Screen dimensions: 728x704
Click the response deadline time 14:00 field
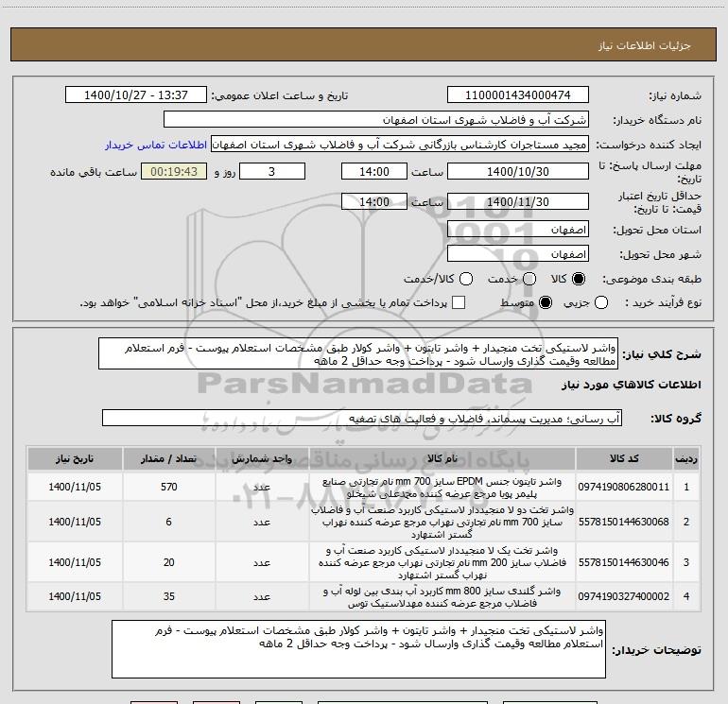[374, 171]
